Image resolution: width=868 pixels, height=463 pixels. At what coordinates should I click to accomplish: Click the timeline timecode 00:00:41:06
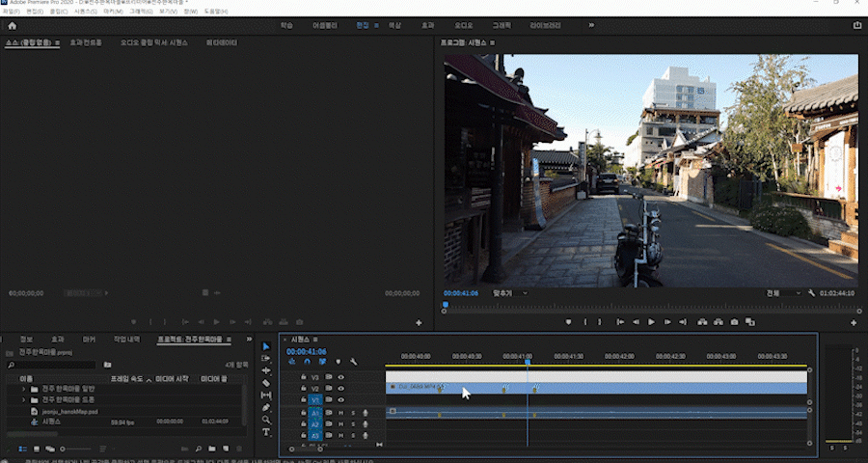(306, 351)
